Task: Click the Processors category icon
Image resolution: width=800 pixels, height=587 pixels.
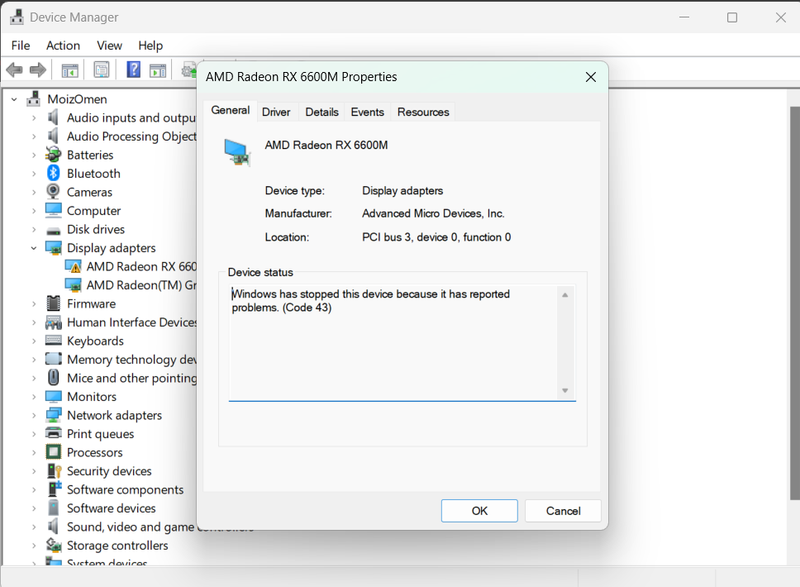Action: (53, 452)
